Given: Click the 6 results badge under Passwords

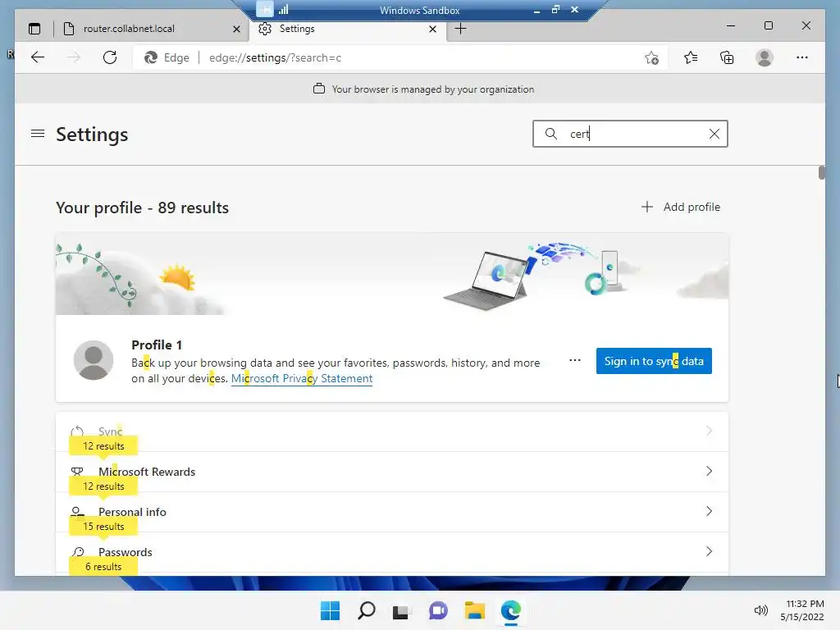Looking at the screenshot, I should (103, 567).
